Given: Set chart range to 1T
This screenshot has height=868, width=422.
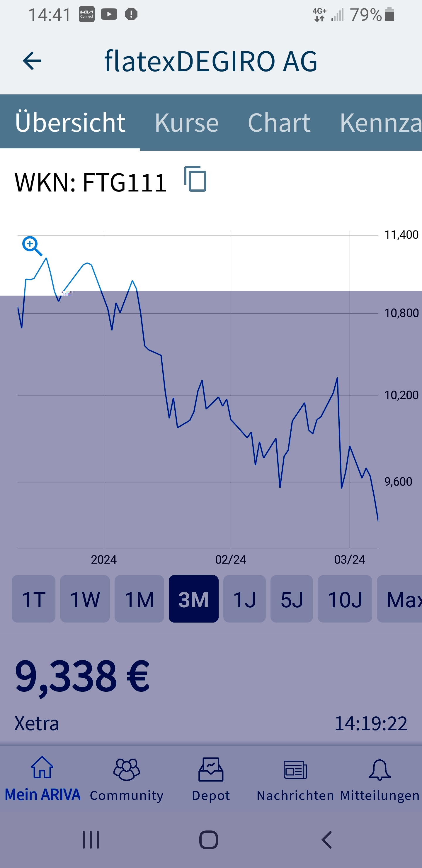Looking at the screenshot, I should [33, 599].
